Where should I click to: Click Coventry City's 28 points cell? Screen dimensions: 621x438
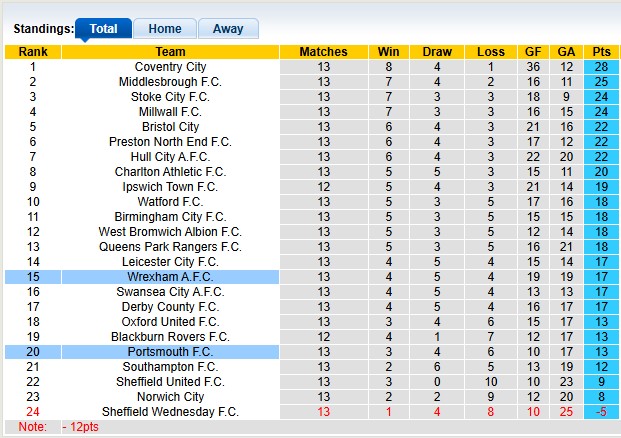[x=602, y=67]
